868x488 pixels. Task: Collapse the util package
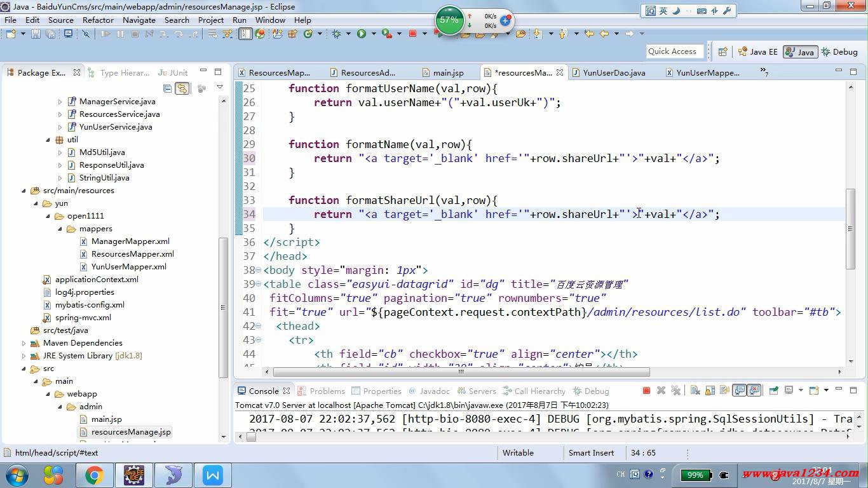(x=48, y=140)
